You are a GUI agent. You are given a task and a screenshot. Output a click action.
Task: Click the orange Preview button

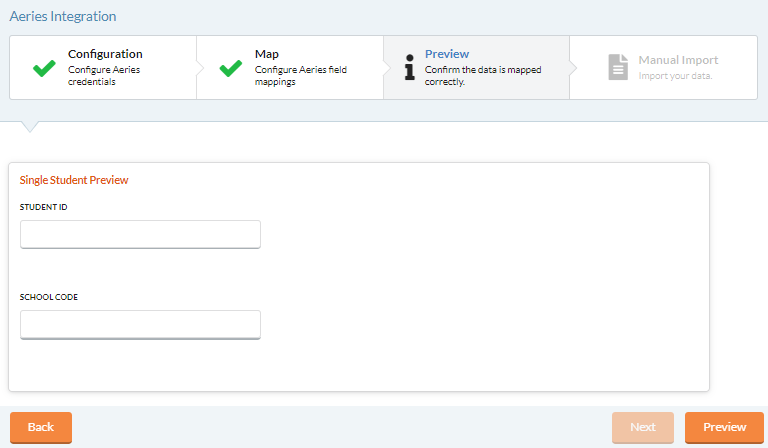pyautogui.click(x=724, y=427)
